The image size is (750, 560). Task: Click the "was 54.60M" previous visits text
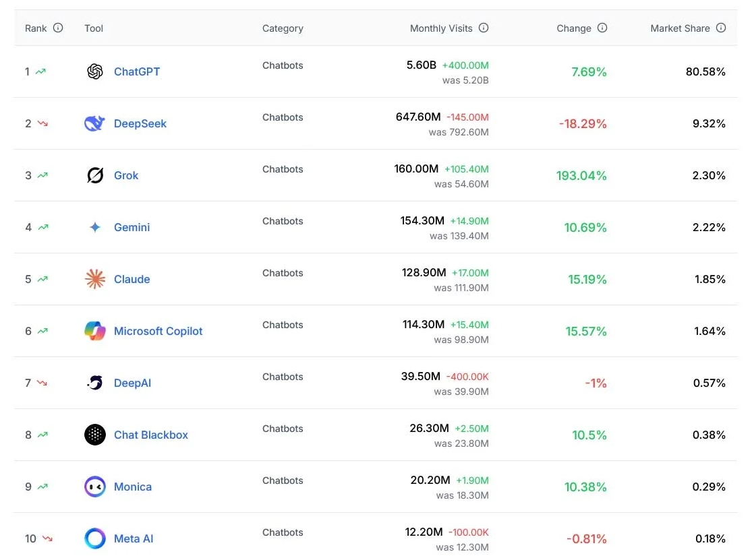tap(461, 184)
